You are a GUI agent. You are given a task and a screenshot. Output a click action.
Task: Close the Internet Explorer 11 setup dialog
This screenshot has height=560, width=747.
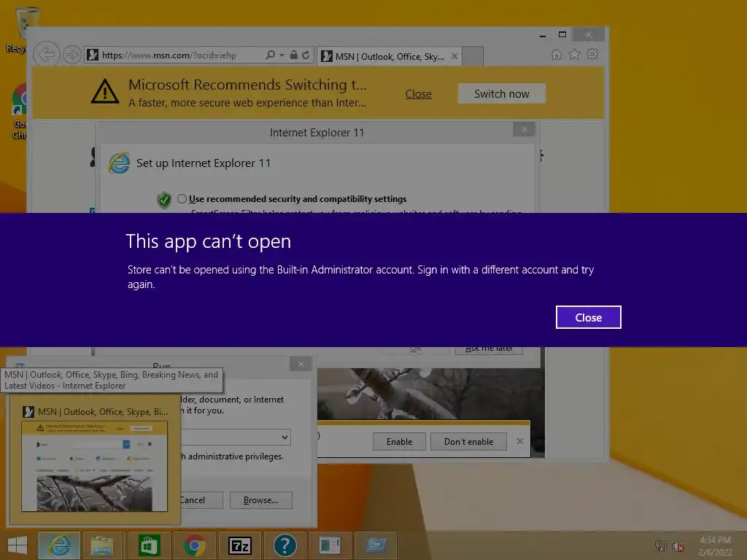524,130
